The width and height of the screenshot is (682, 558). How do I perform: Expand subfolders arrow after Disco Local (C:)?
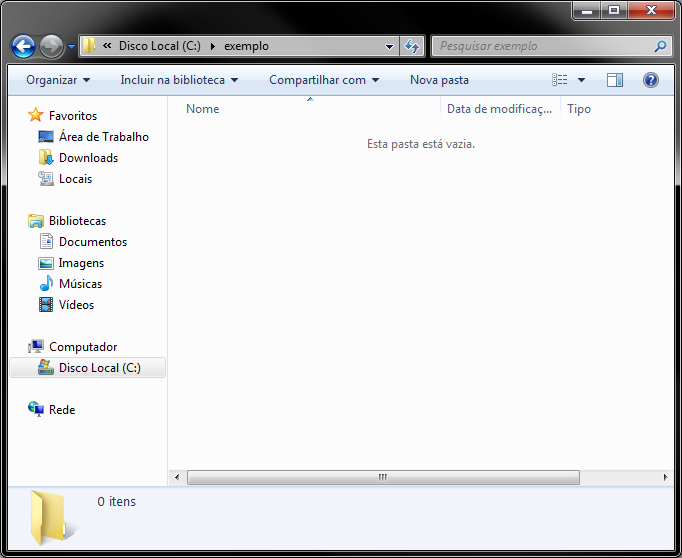coord(213,46)
